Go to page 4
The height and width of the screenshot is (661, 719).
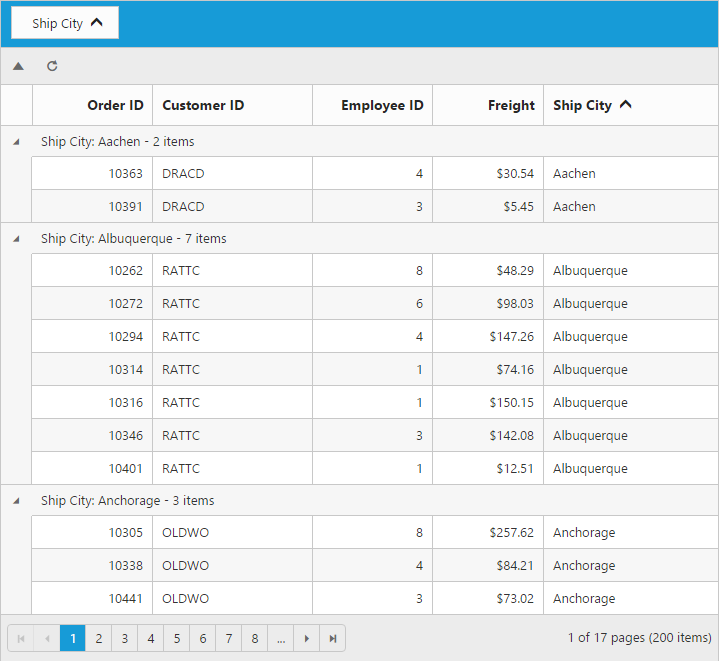tap(151, 639)
